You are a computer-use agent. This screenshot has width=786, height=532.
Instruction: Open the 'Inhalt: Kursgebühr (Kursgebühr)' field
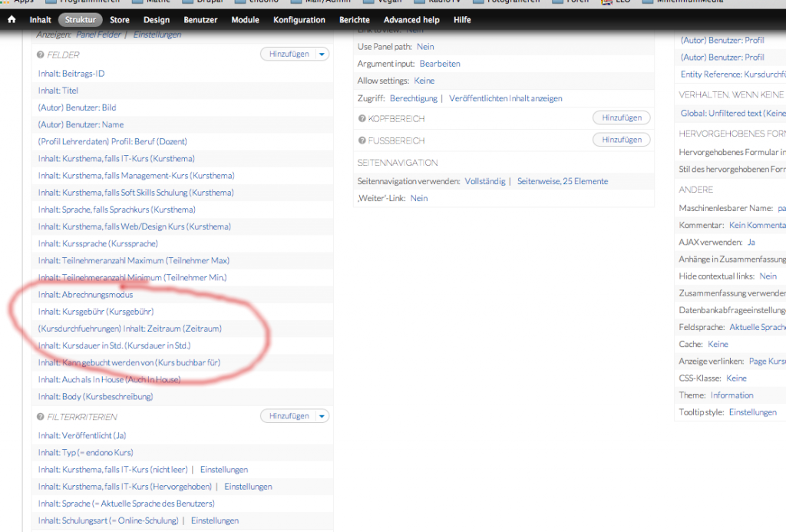[96, 312]
